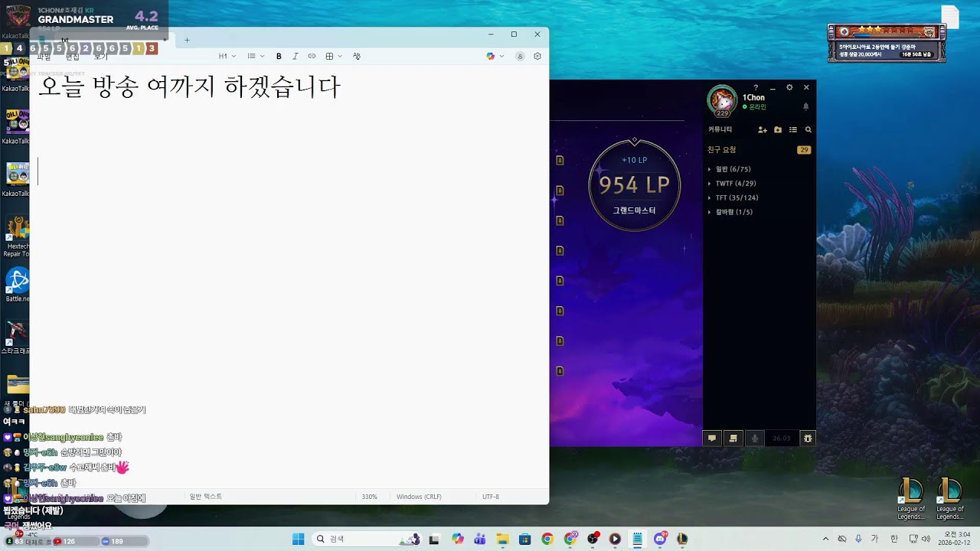Open the online status selector under 1Chon
This screenshot has width=980, height=551.
point(754,107)
